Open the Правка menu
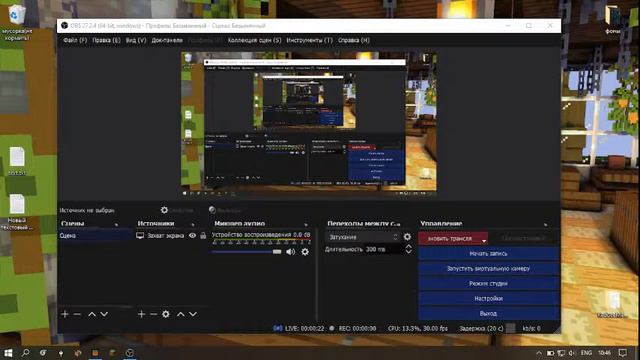 (x=106, y=40)
